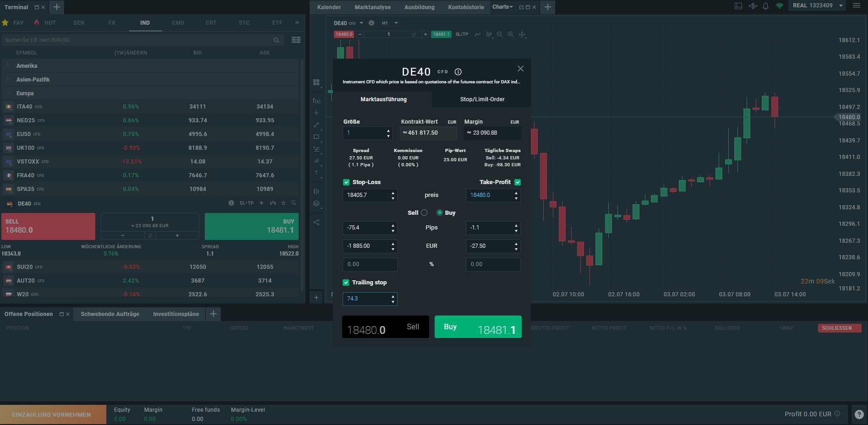
Task: Expand the Asien-Pazifik group
Action: pyautogui.click(x=150, y=80)
